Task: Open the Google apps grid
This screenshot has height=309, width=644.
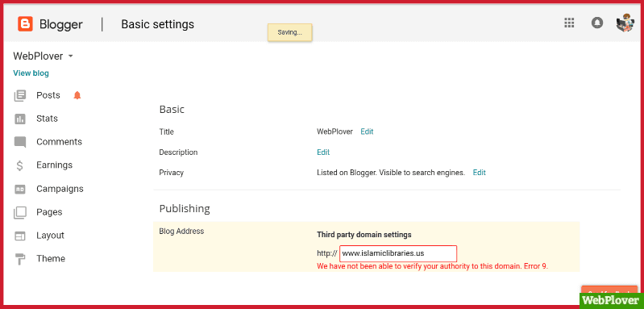Action: pyautogui.click(x=569, y=23)
